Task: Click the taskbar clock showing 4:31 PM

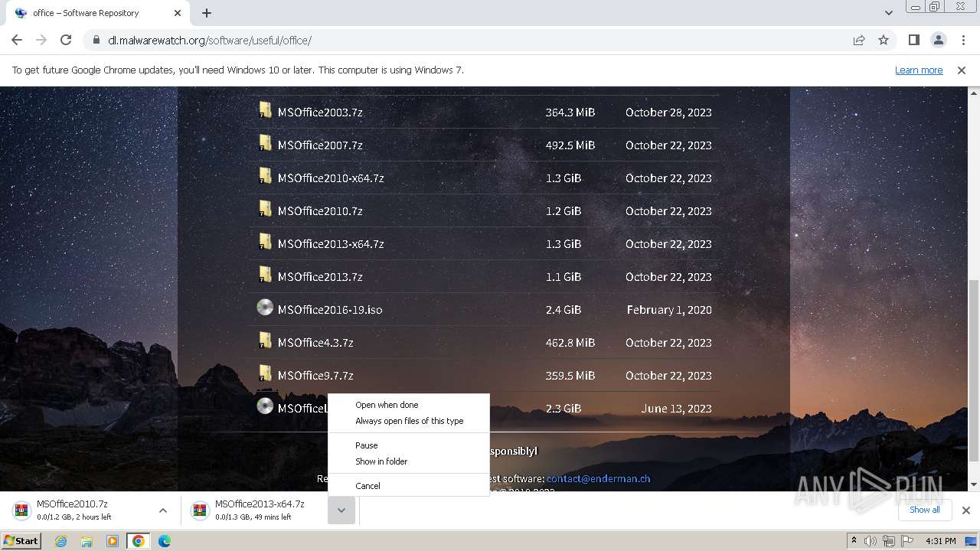Action: [940, 541]
